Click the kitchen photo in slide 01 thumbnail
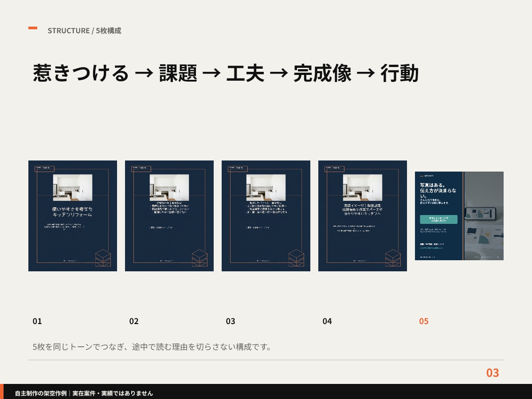The width and height of the screenshot is (532, 399). click(x=73, y=188)
